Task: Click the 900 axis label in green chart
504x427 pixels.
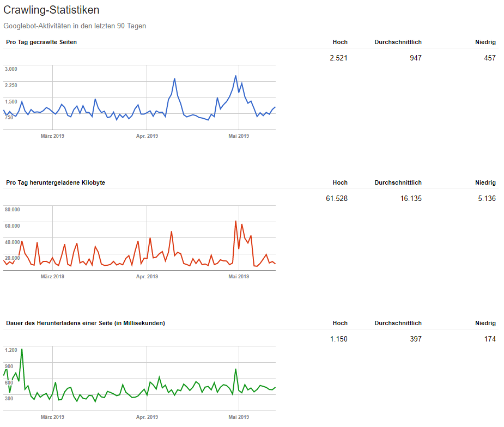Action: pos(9,367)
